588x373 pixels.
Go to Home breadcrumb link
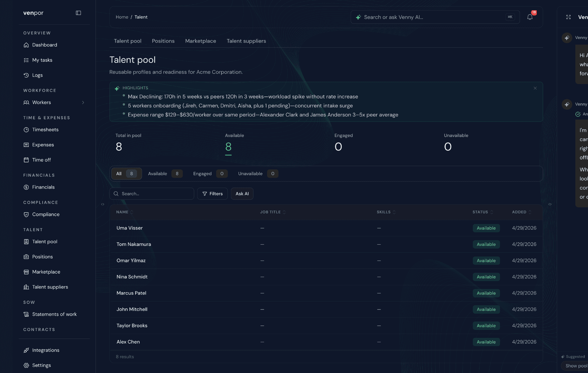tap(122, 17)
